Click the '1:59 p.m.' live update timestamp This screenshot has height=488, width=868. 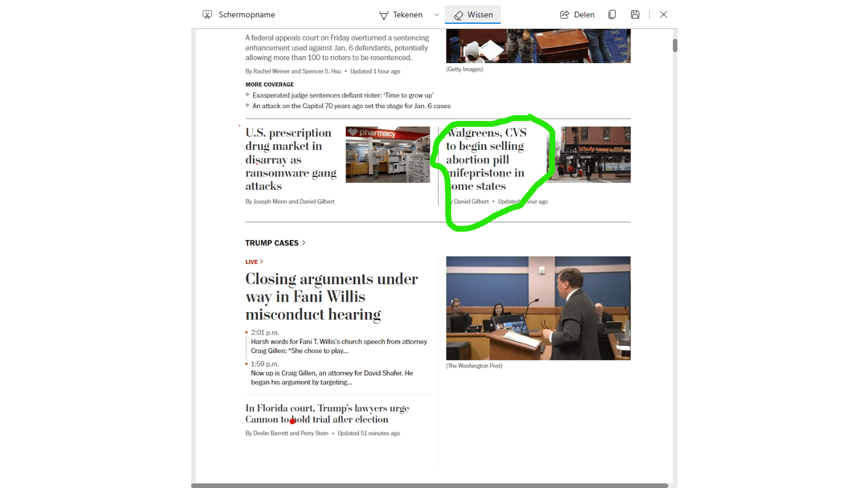click(265, 364)
